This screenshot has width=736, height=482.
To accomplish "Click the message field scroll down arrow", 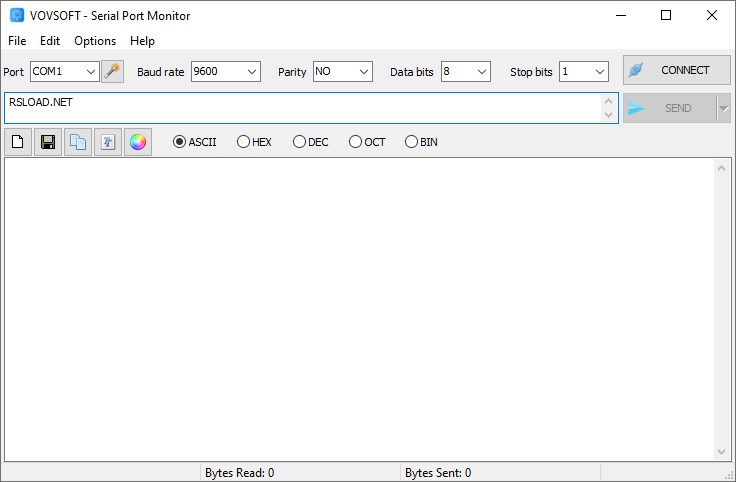I will point(608,115).
